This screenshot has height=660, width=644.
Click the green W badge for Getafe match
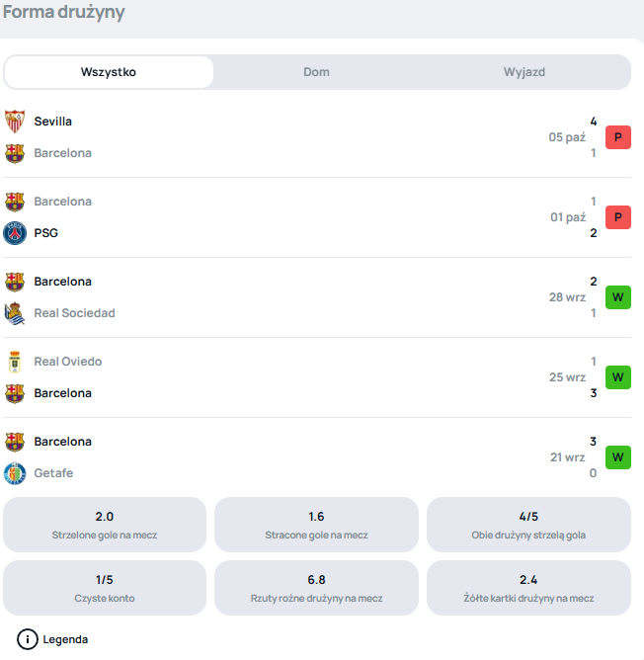point(617,457)
